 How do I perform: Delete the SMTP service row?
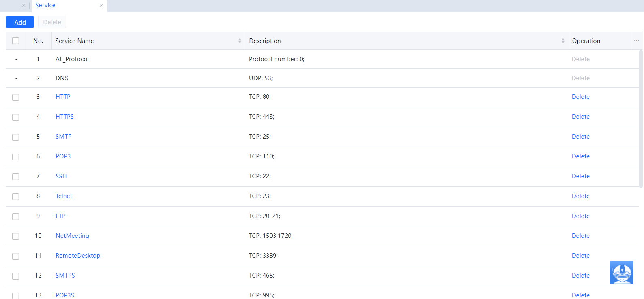click(580, 137)
